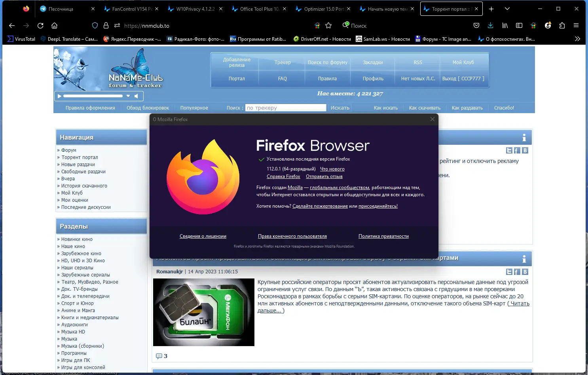Open Добавление релиза in site menu
The height and width of the screenshot is (375, 588).
tap(237, 62)
